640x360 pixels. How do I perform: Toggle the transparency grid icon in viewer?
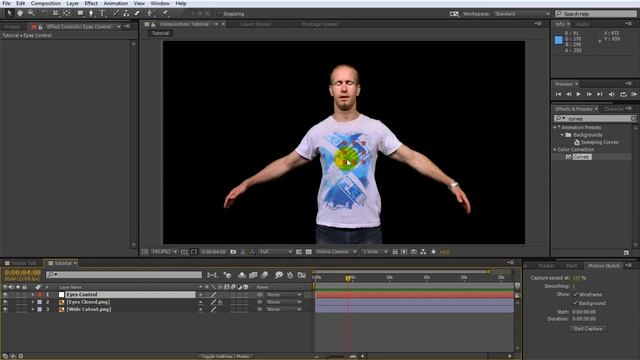[x=309, y=252]
